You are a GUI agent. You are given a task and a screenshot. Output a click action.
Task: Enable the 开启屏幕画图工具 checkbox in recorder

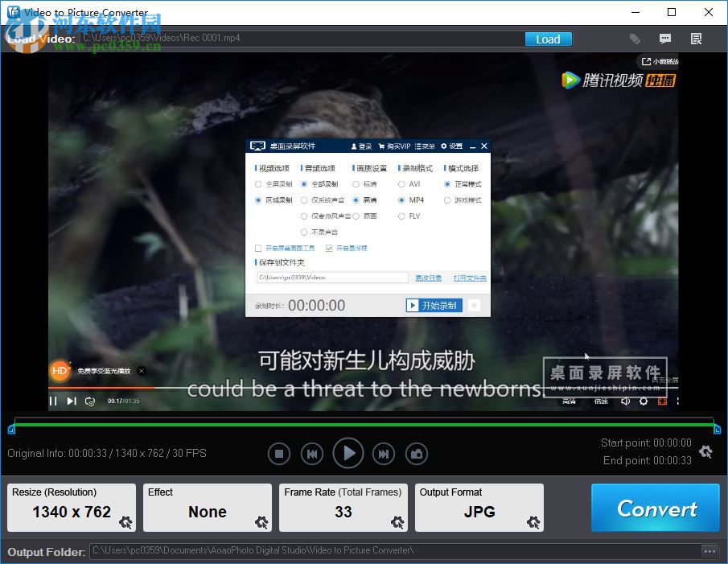(259, 248)
